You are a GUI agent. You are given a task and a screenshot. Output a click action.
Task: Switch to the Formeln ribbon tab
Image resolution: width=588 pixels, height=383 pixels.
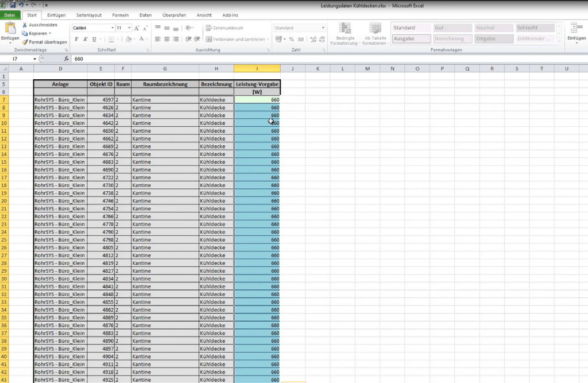pyautogui.click(x=121, y=15)
